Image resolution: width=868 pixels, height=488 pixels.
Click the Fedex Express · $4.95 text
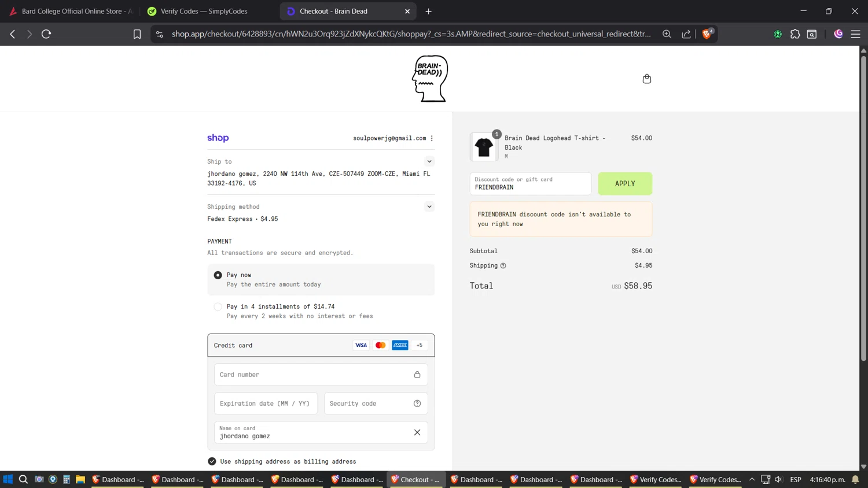click(242, 219)
